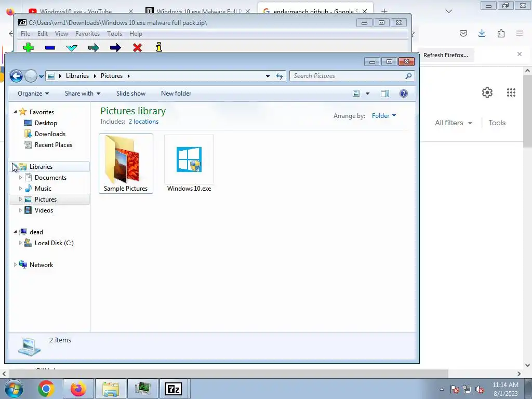Open Arrange by Folder dropdown
532x399 pixels.
pyautogui.click(x=384, y=116)
